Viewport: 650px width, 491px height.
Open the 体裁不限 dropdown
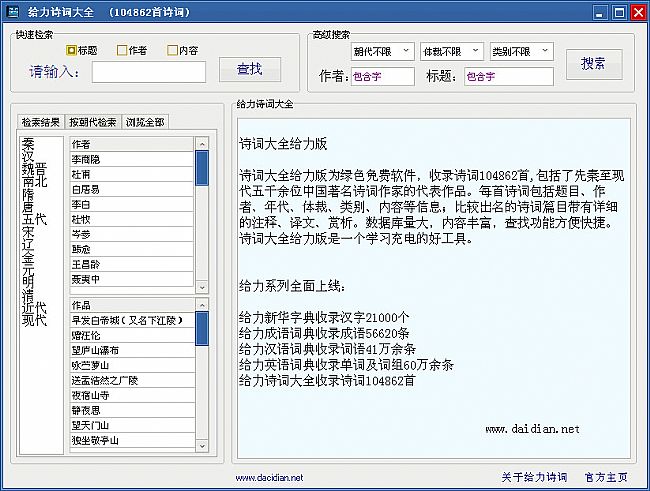point(451,51)
